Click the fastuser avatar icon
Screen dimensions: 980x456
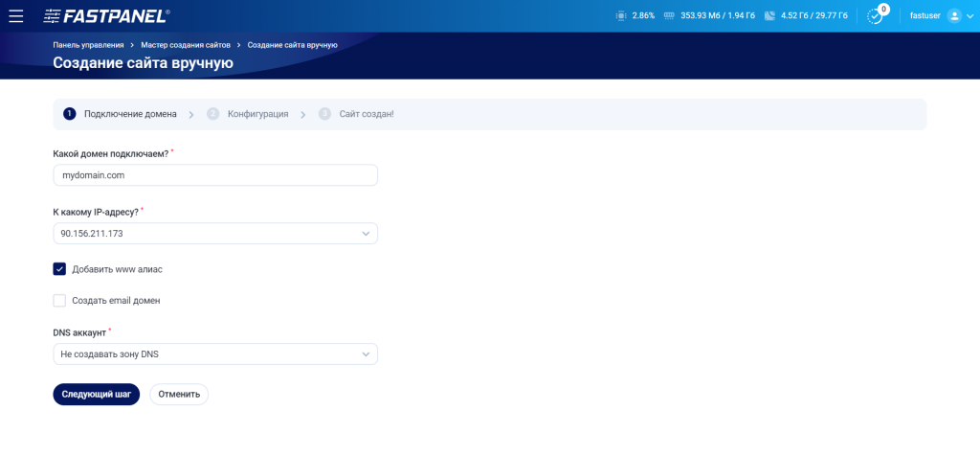point(954,15)
